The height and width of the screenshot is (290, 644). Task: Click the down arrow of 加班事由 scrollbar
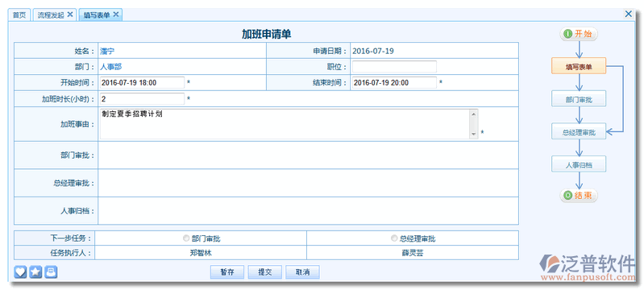click(474, 134)
